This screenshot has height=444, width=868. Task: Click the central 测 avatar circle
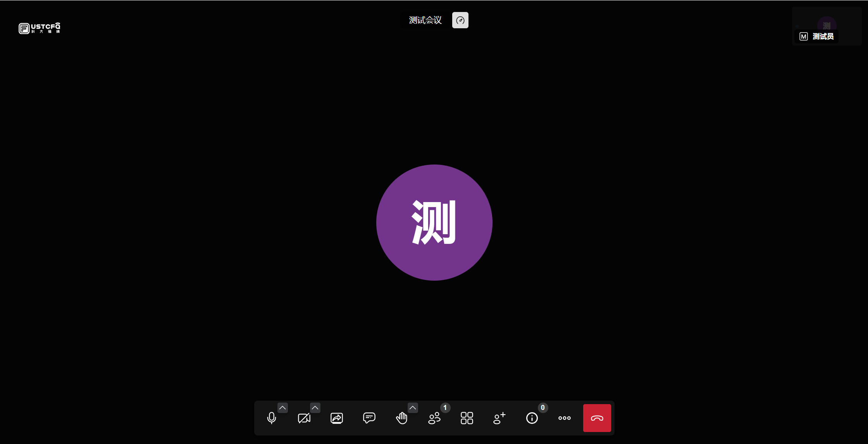click(x=434, y=223)
